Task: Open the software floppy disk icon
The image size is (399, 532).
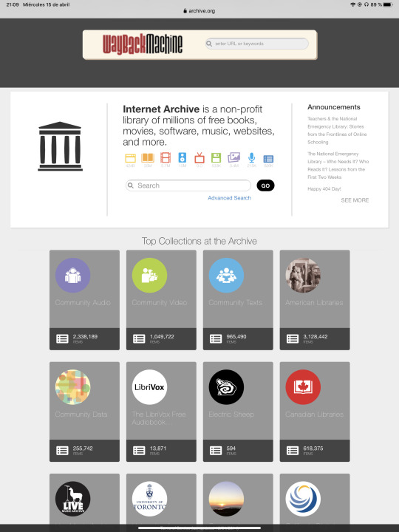Action: pos(216,158)
